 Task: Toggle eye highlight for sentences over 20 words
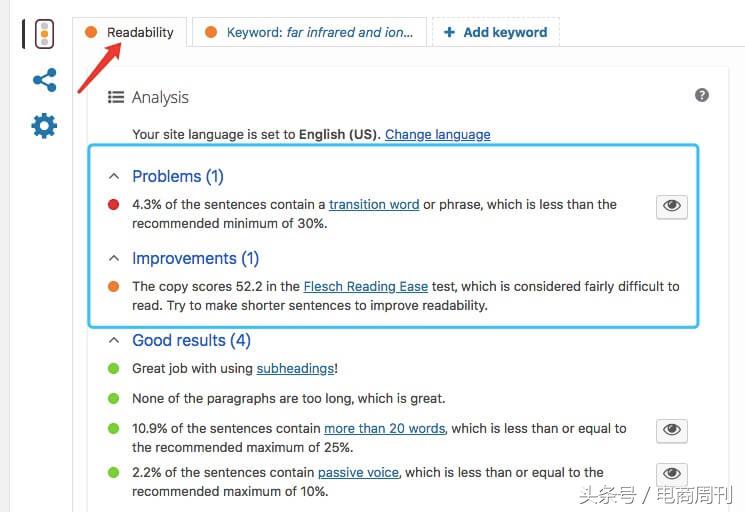point(671,430)
